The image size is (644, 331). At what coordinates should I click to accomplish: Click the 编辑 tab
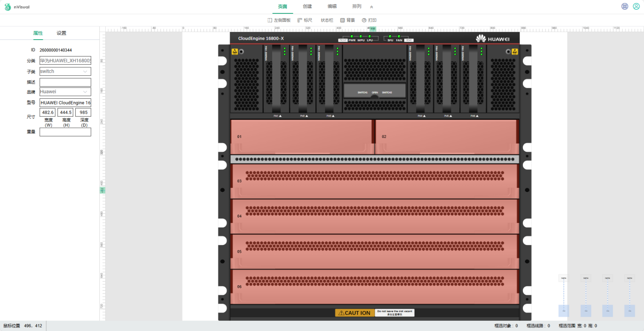click(x=332, y=7)
